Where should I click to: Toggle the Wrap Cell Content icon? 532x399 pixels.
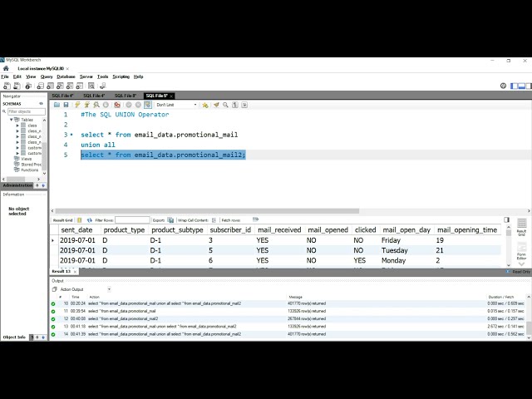(214, 220)
